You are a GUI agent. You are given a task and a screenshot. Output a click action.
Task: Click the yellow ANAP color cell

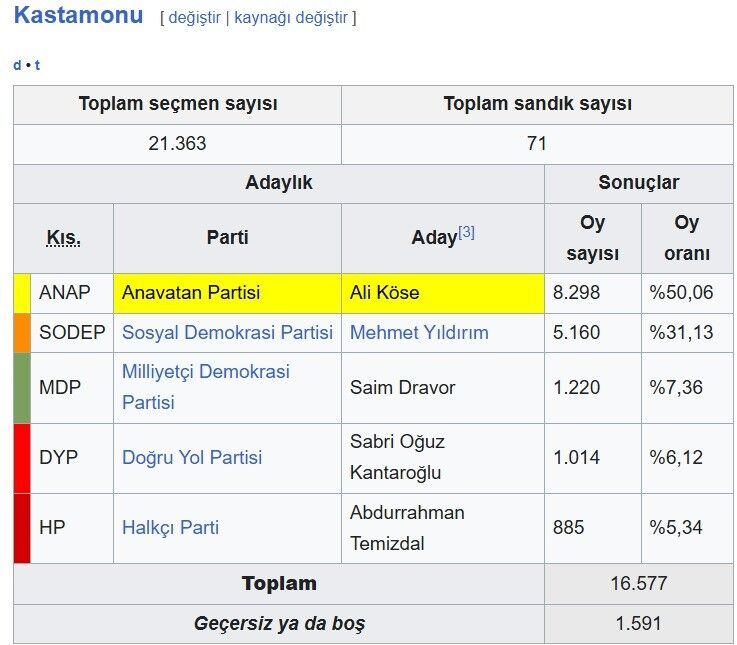tap(22, 293)
